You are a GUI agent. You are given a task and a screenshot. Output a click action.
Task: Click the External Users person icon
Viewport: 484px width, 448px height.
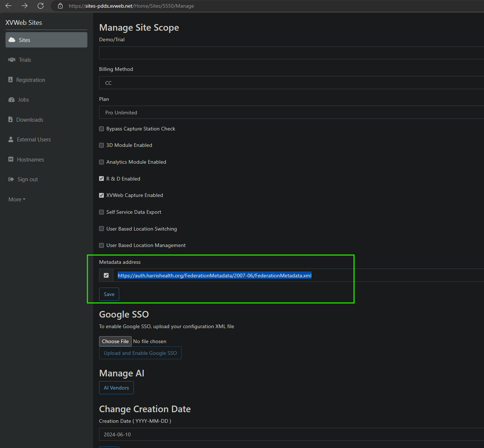point(11,139)
